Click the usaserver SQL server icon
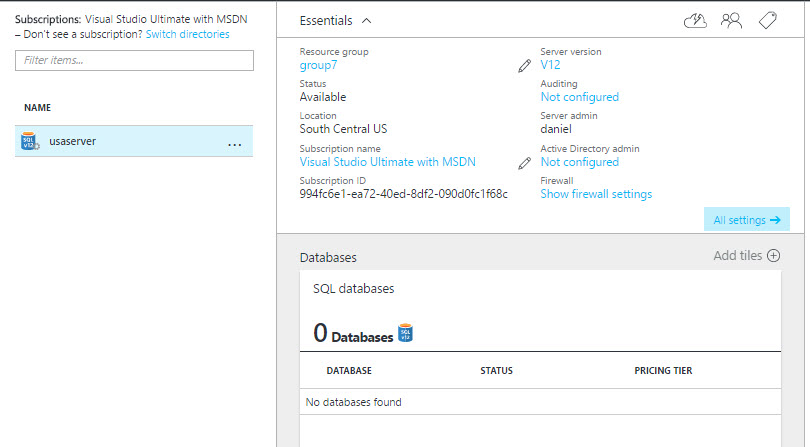The image size is (810, 447). tap(28, 142)
